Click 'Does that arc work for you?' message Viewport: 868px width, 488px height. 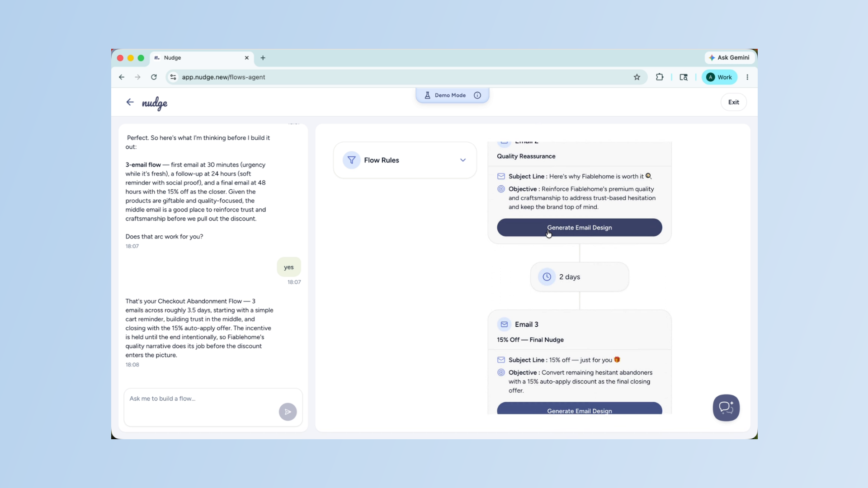tap(165, 237)
